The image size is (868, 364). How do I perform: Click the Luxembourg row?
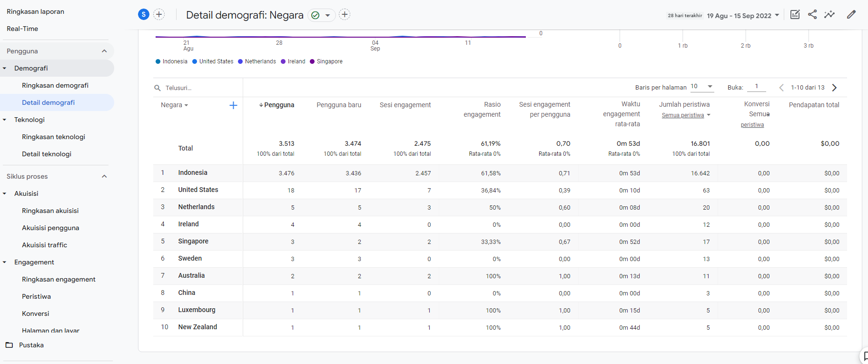coord(500,310)
